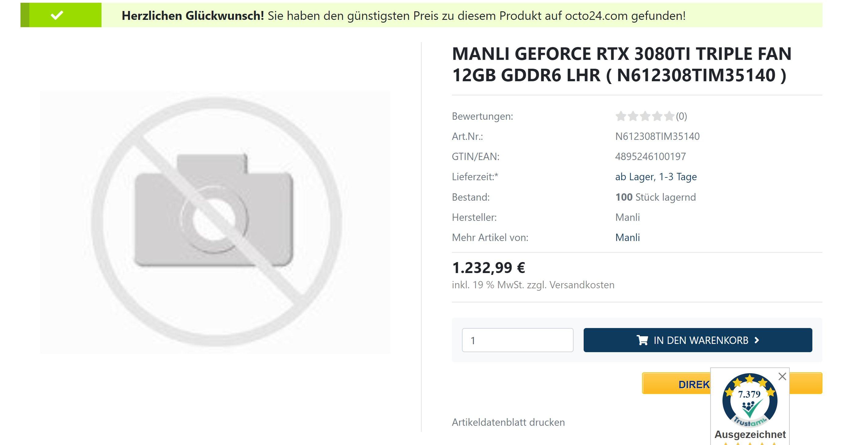
Task: Open the delivery time 'ab Lager, 1-3 Tage' link
Action: coord(656,177)
